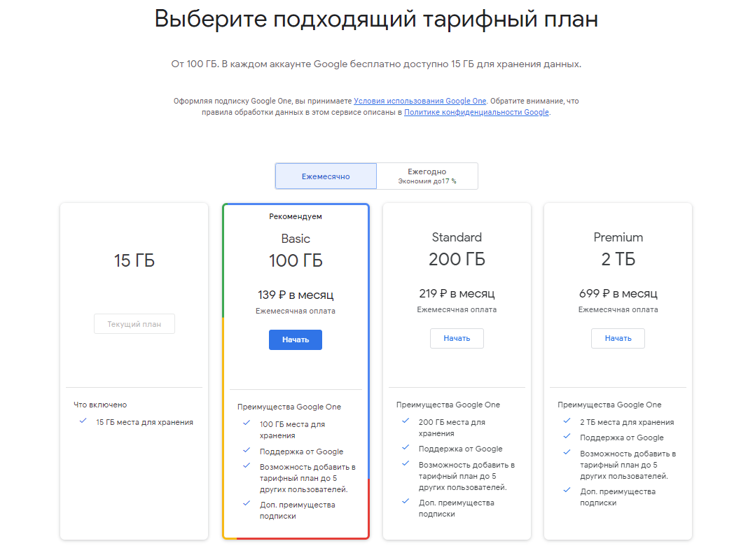The height and width of the screenshot is (560, 741).
Task: Click the 2 ТБ storage heading
Action: tap(618, 259)
